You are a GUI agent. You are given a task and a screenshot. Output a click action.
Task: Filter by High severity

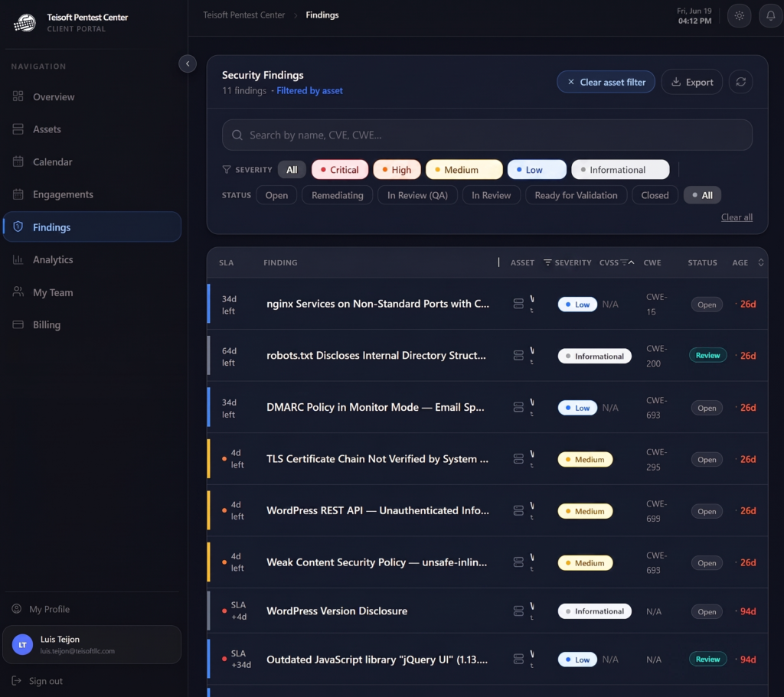pos(397,170)
